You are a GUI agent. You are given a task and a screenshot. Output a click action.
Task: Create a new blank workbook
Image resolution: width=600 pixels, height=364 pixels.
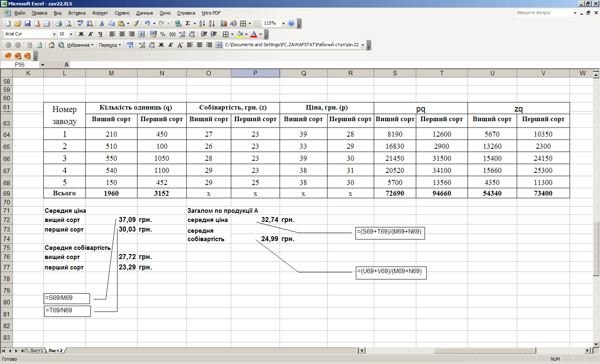(8, 23)
